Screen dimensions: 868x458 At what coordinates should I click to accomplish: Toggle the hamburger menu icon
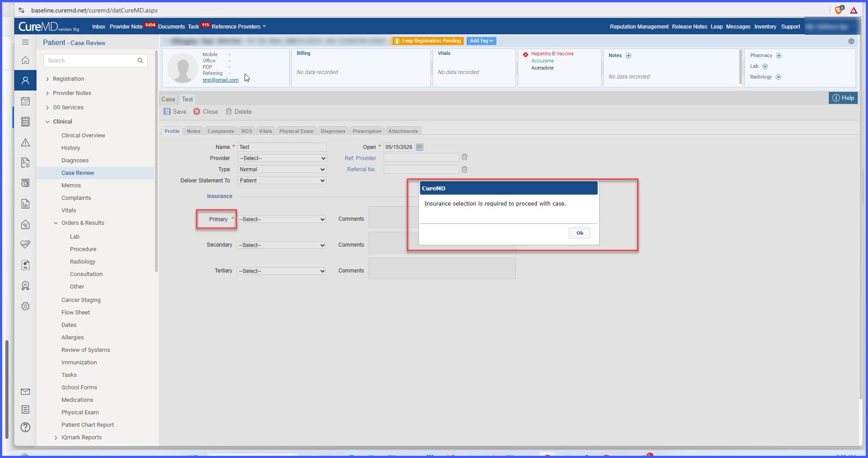click(25, 42)
